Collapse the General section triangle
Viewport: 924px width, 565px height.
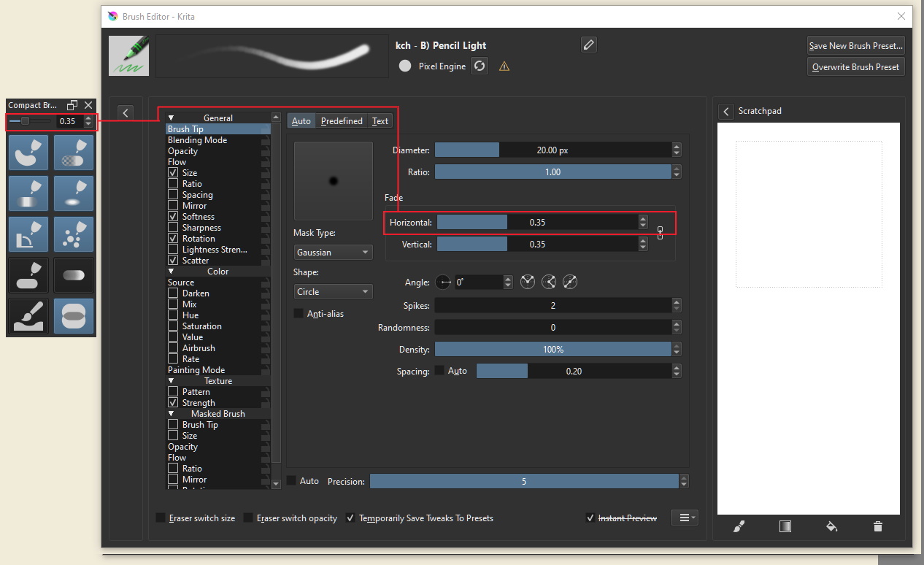[x=172, y=118]
